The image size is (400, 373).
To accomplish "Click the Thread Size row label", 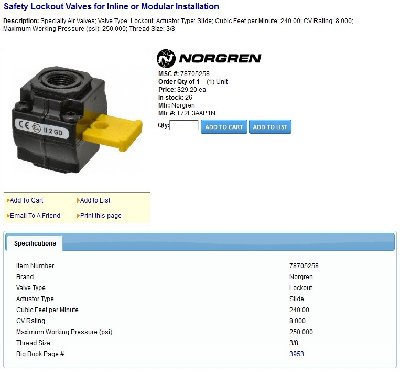I will point(33,343).
